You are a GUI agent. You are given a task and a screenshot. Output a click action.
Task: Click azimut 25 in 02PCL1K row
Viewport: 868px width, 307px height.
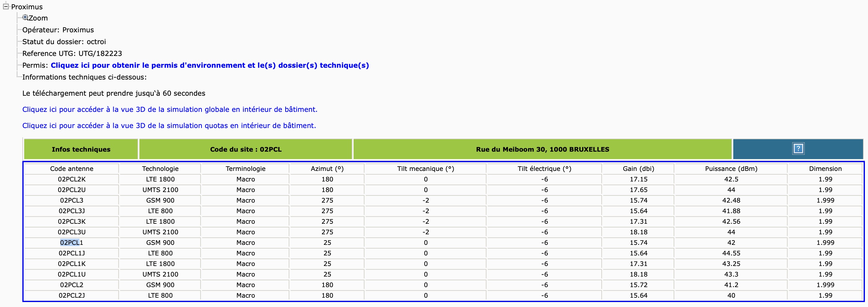tap(327, 264)
